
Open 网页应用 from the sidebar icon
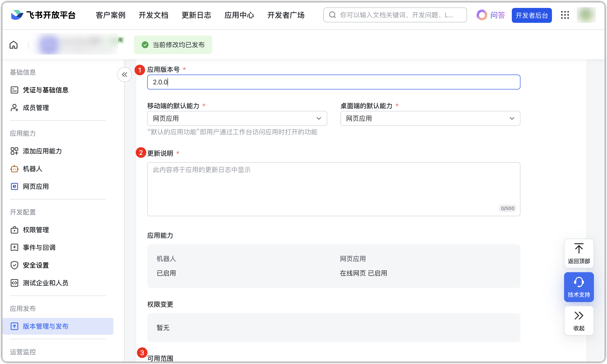coord(14,186)
